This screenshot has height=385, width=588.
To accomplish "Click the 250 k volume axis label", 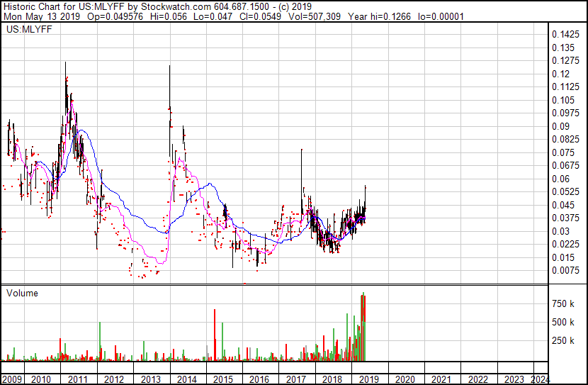I will 563,340.
